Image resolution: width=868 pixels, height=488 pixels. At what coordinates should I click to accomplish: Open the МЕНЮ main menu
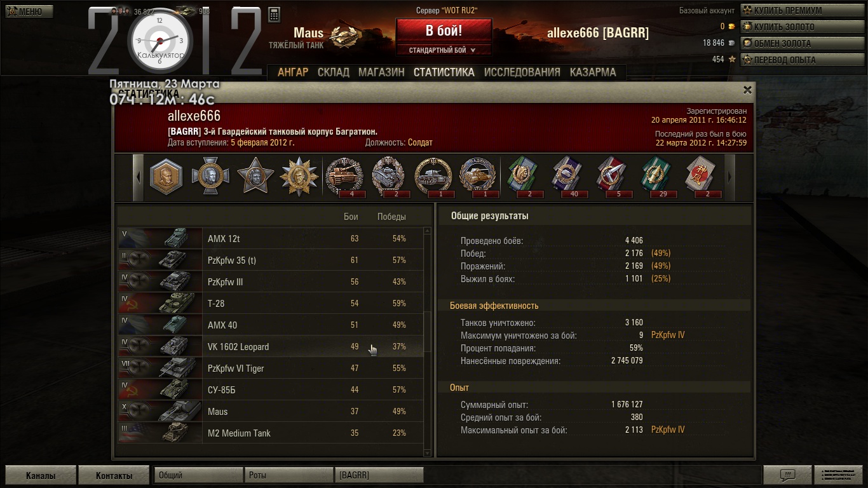coord(29,11)
